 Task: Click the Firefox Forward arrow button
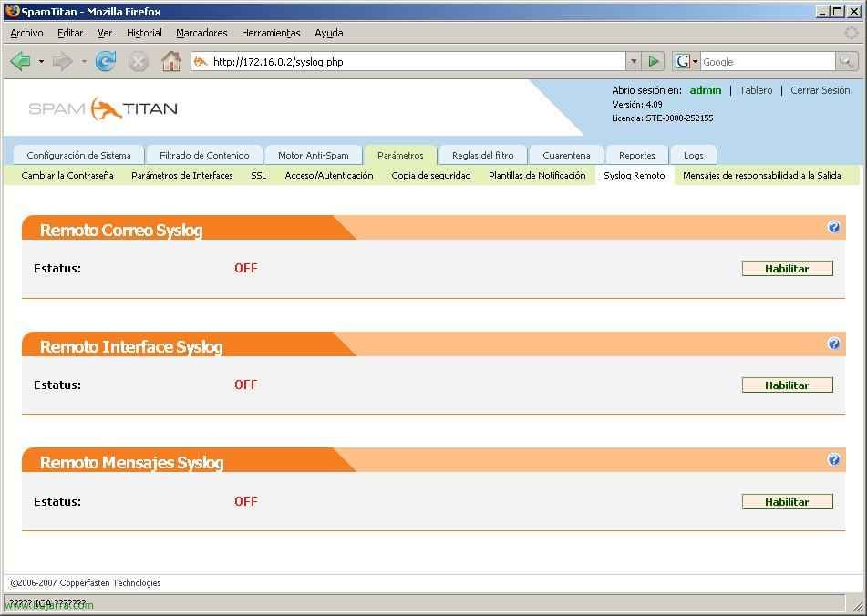(62, 61)
